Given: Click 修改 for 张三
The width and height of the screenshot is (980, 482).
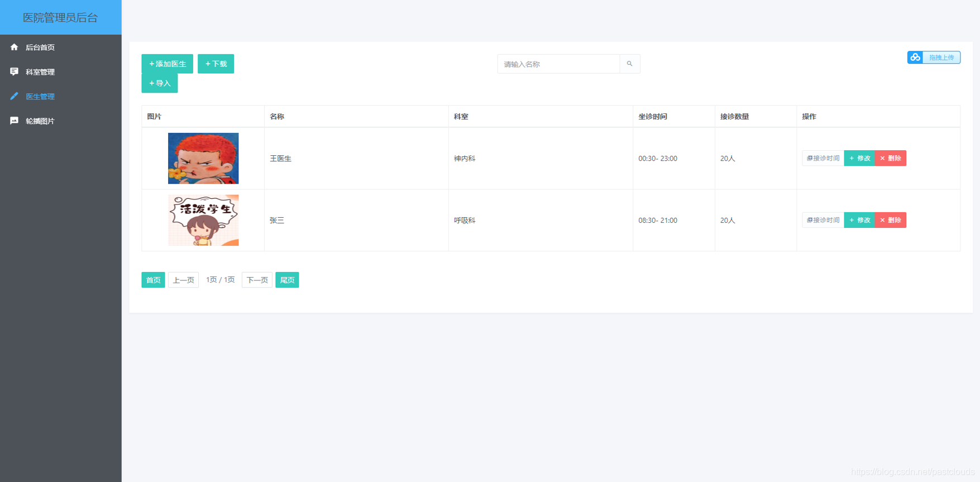Looking at the screenshot, I should click(x=859, y=220).
